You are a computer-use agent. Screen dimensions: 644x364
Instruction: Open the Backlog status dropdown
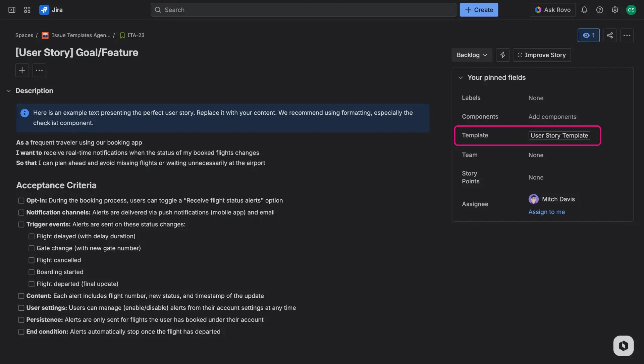click(x=472, y=55)
